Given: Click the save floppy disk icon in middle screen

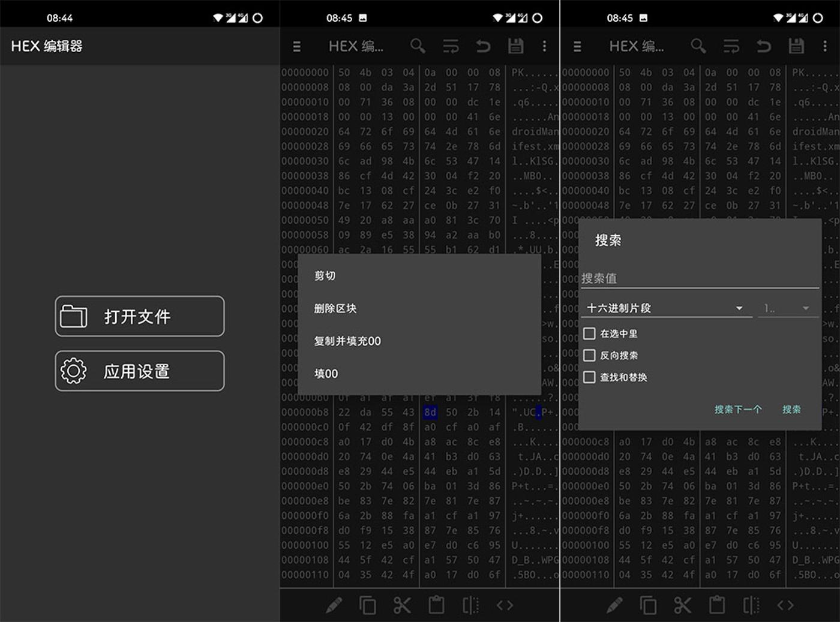Looking at the screenshot, I should 515,46.
